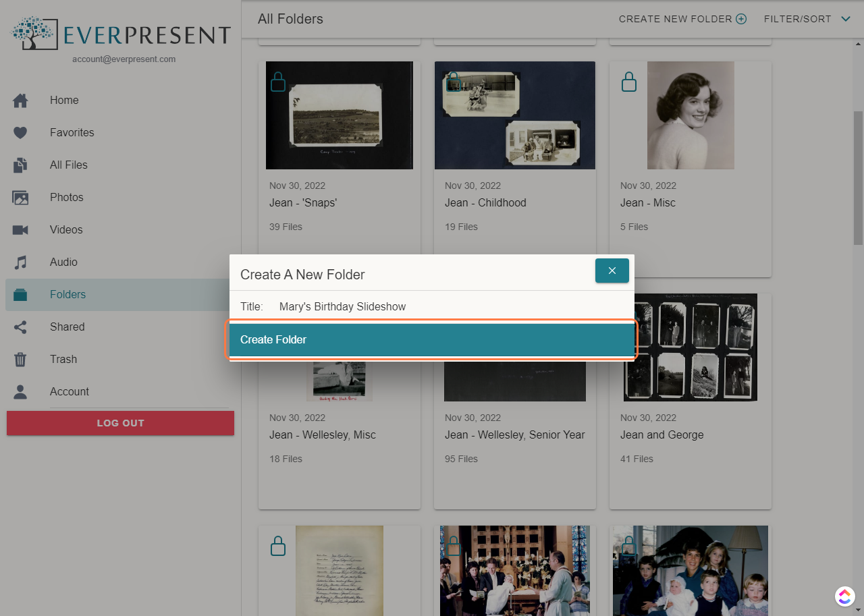The width and height of the screenshot is (864, 616).
Task: Open Jean - Misc portrait thumbnail
Action: tap(691, 115)
